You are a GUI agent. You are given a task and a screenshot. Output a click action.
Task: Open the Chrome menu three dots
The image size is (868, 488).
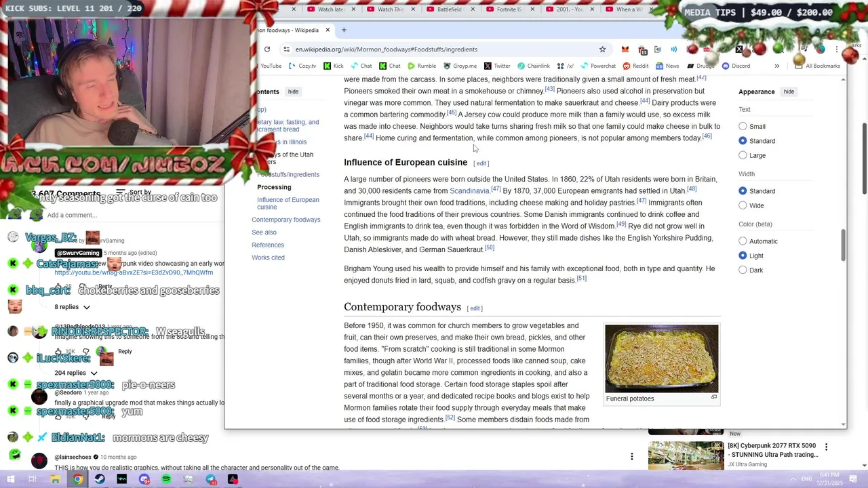pos(837,49)
